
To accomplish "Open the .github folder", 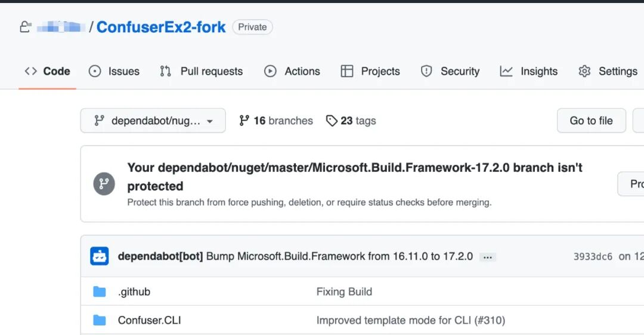I will tap(134, 292).
